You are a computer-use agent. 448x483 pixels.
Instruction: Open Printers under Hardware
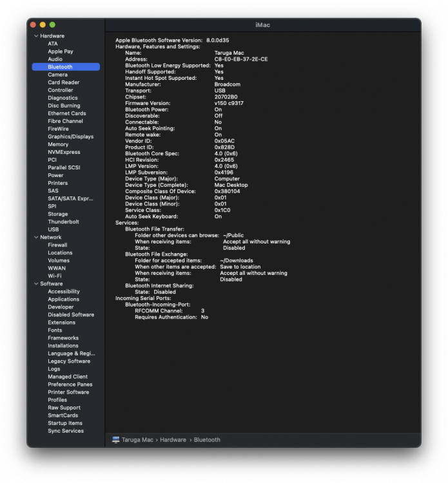(57, 183)
